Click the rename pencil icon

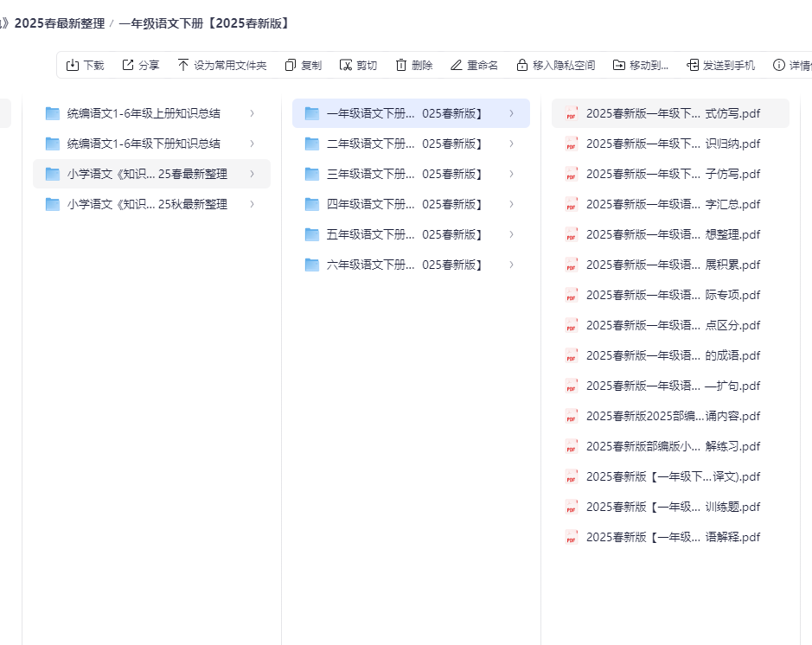click(457, 66)
